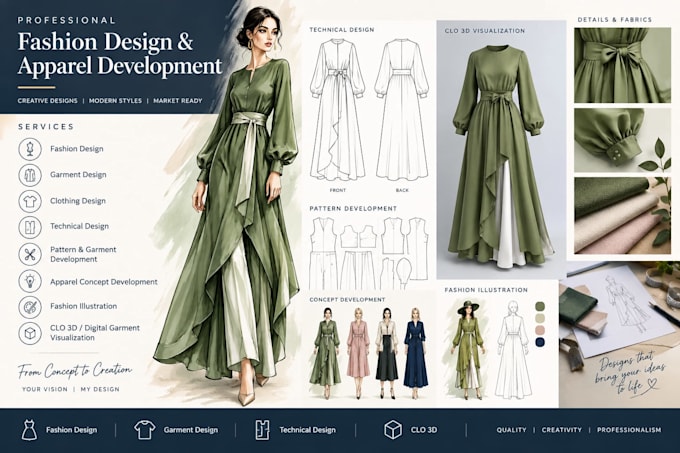Click the sketchbook photo with handwritten caption

pyautogui.click(x=619, y=335)
